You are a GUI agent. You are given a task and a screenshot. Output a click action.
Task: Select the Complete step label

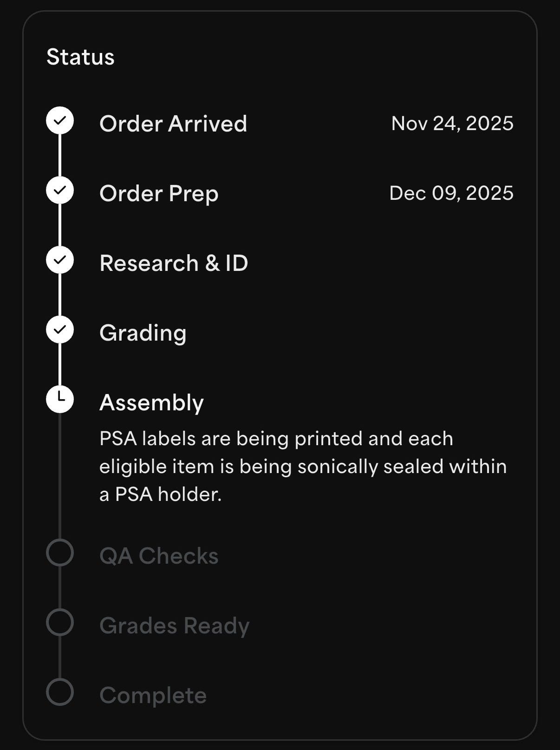153,696
